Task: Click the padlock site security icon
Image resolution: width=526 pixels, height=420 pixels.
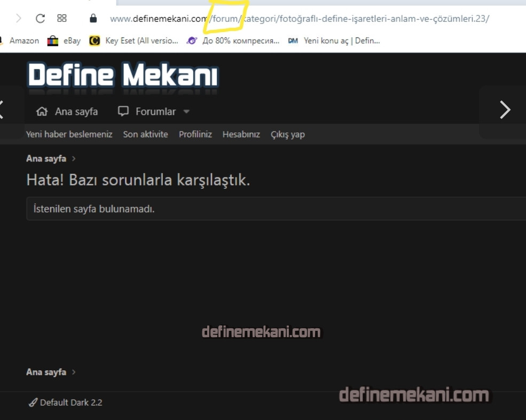Action: (x=93, y=19)
